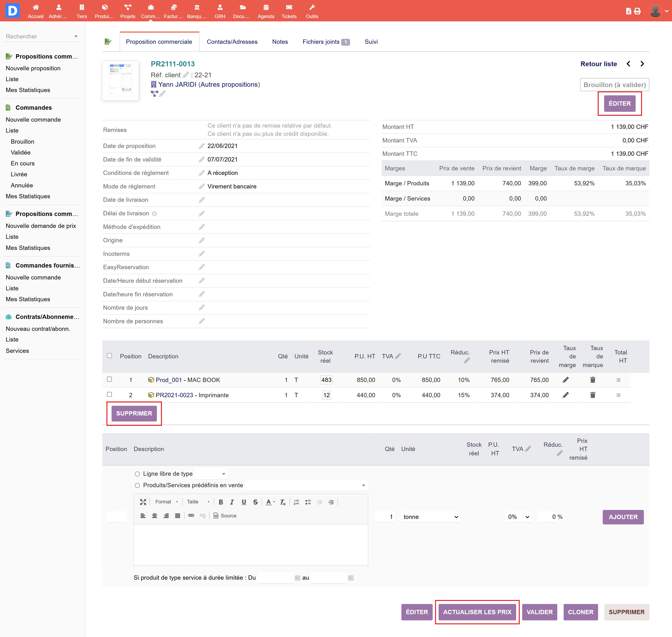Screen dimensions: 672x637
Task: Click the print icon in the top bar
Action: point(638,11)
